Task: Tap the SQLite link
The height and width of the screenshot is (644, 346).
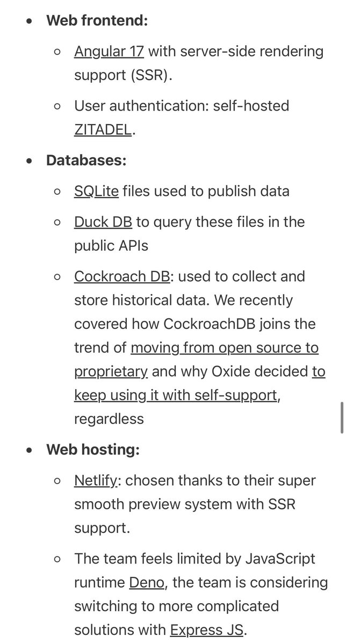Action: [x=96, y=191]
